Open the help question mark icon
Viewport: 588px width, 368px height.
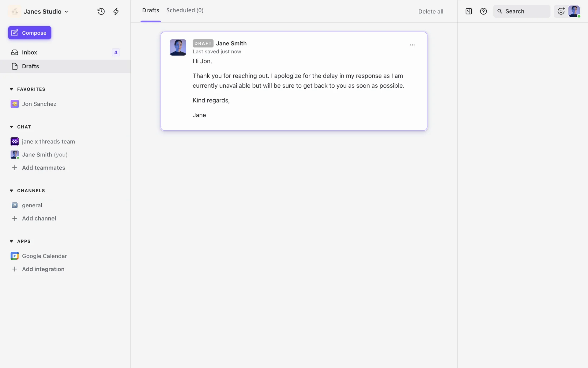(483, 11)
